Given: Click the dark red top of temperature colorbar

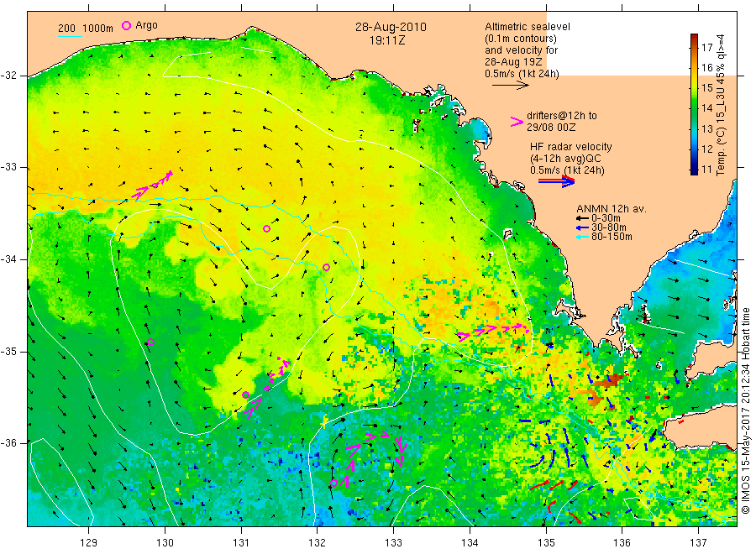Looking at the screenshot, I should click(694, 38).
